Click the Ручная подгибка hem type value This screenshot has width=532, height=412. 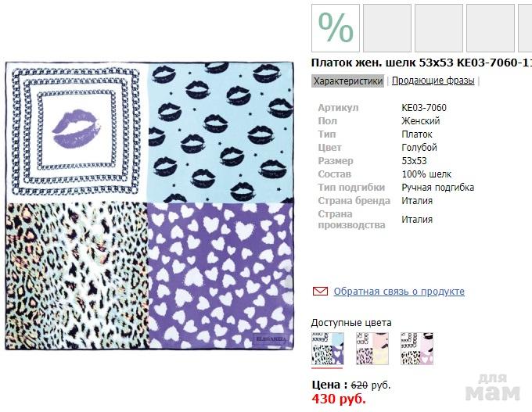click(x=437, y=188)
